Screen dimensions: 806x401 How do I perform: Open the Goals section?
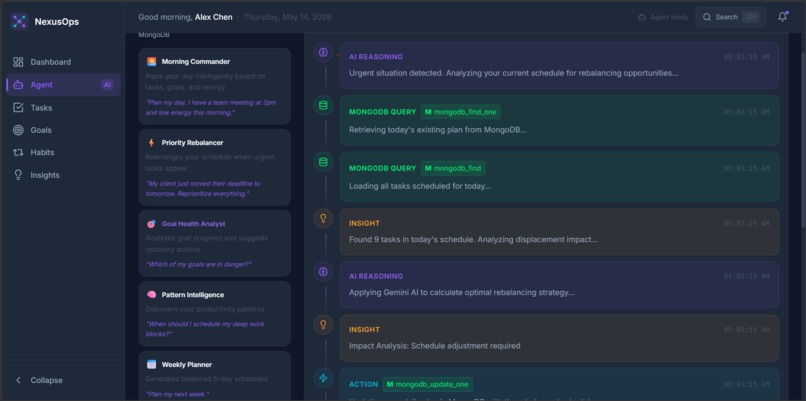coord(63,130)
